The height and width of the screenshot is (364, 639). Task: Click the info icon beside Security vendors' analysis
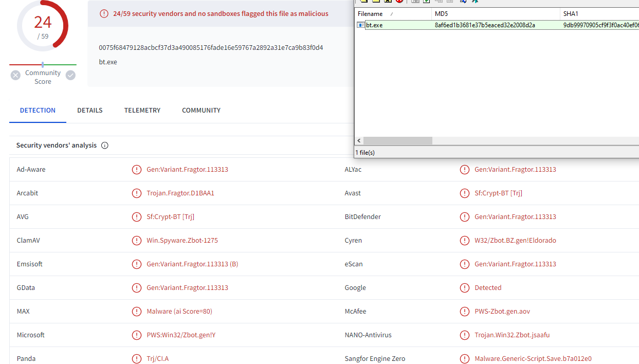(x=105, y=145)
